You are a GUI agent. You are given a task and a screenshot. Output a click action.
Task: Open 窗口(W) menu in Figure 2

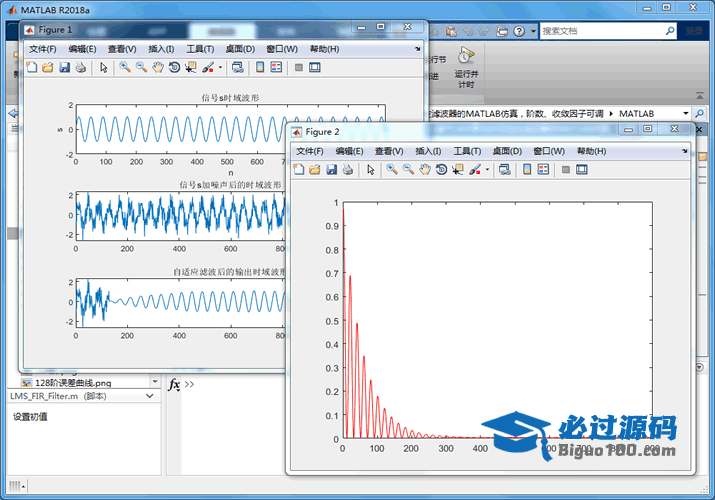coord(549,151)
